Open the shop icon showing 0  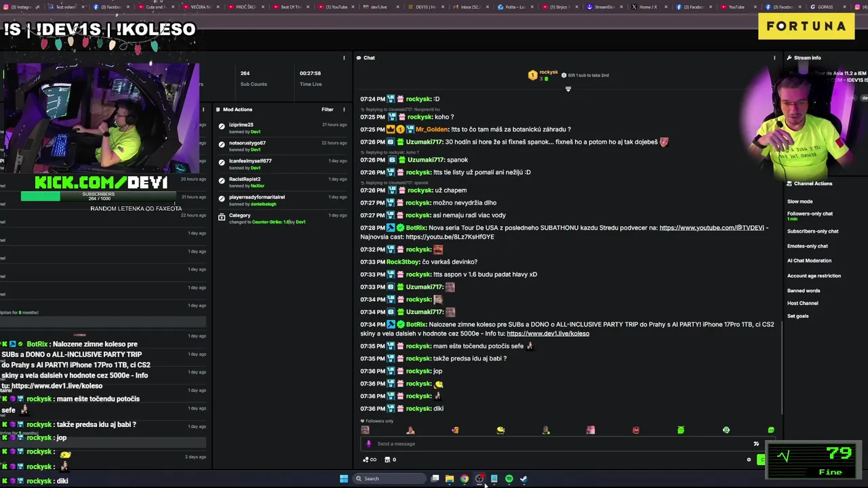pos(390,460)
